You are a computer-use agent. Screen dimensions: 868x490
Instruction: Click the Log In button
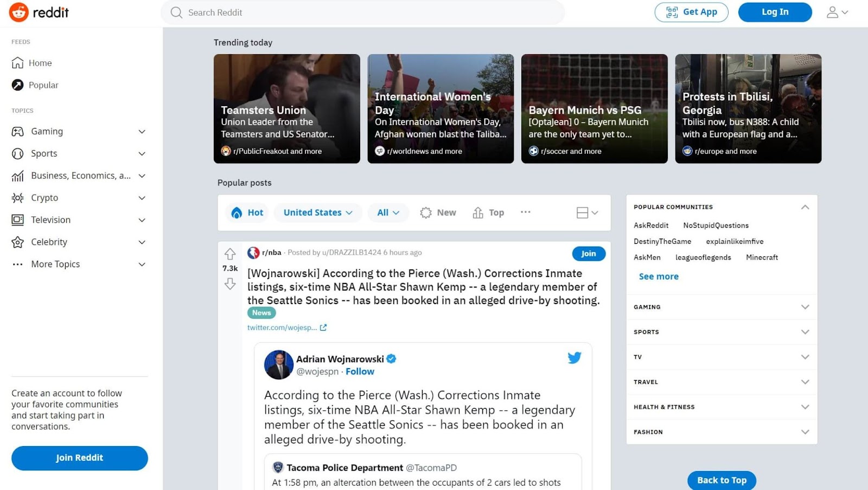pos(775,12)
